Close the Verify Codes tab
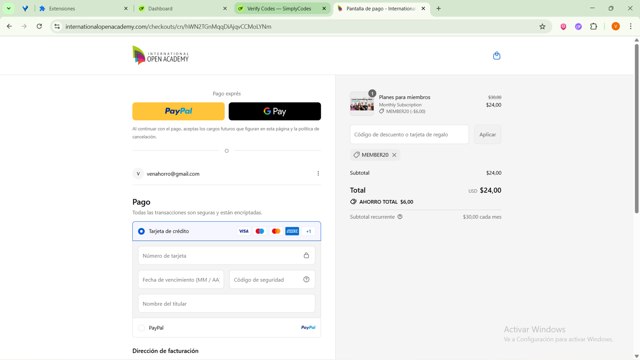Image resolution: width=640 pixels, height=360 pixels. point(324,8)
